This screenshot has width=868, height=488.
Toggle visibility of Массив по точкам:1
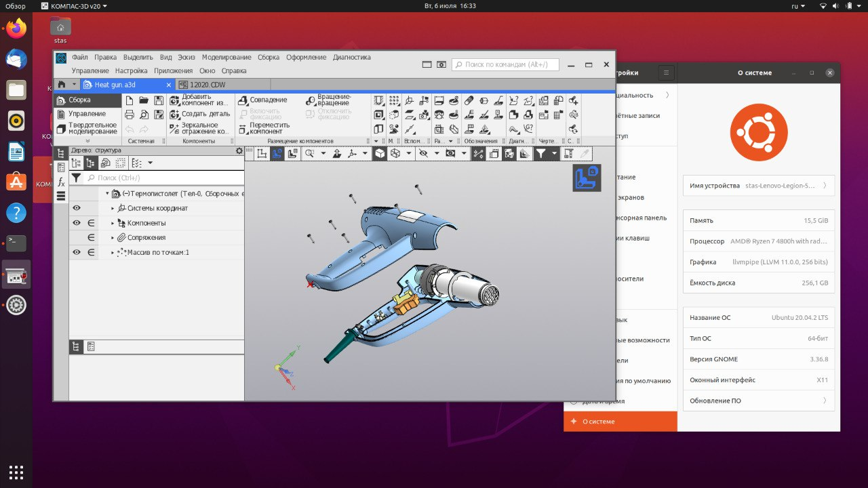click(77, 252)
